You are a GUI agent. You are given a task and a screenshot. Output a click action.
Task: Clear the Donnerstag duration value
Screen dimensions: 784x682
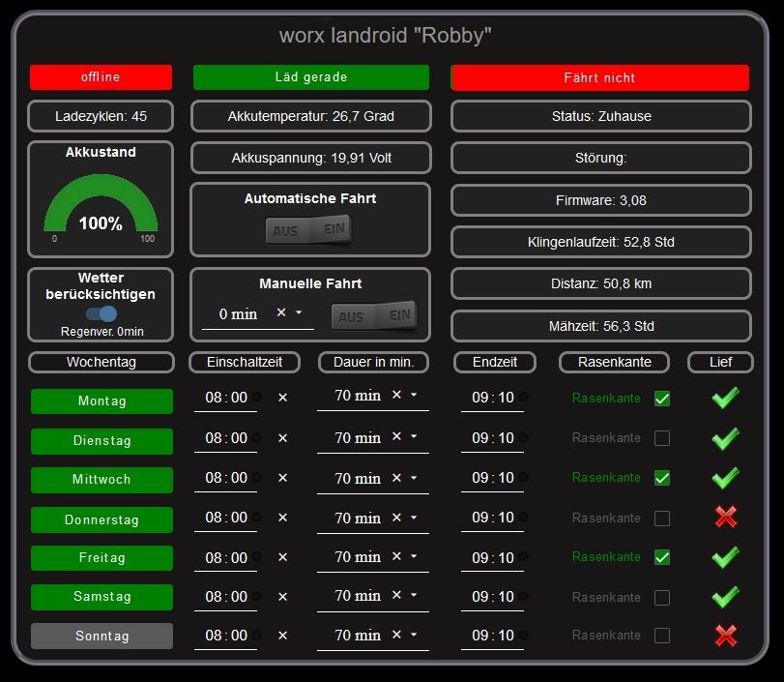[396, 518]
